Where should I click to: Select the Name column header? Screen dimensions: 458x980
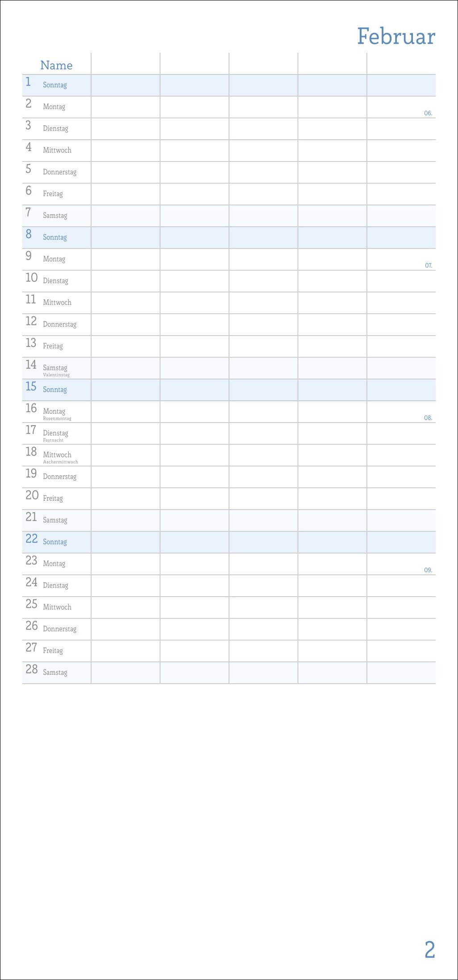pos(56,66)
